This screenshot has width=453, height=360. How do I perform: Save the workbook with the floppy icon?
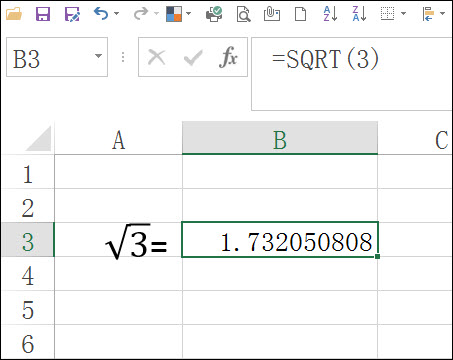click(43, 14)
